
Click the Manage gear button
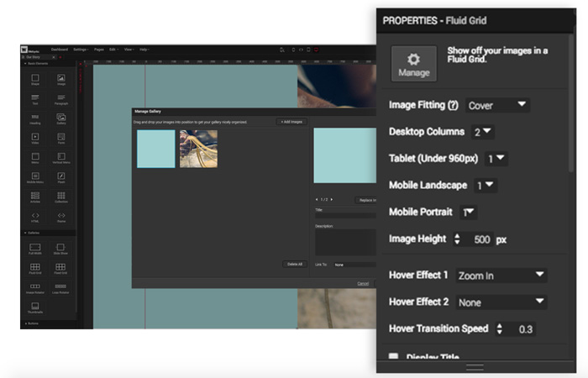413,63
